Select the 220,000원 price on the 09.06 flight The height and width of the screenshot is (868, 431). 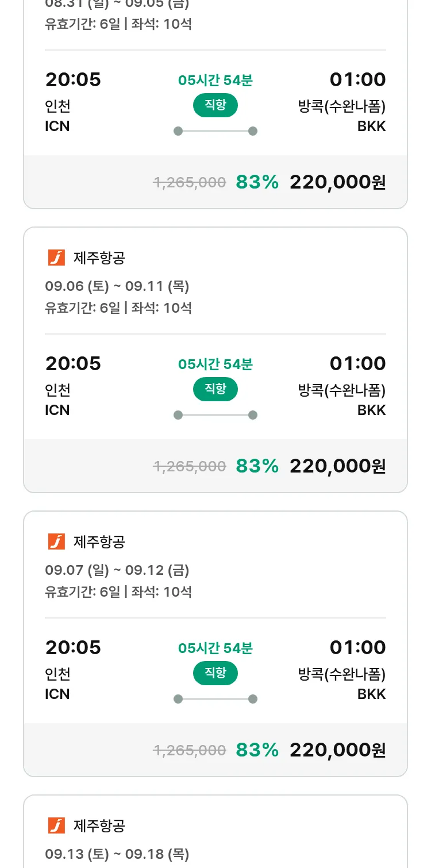[x=337, y=466]
